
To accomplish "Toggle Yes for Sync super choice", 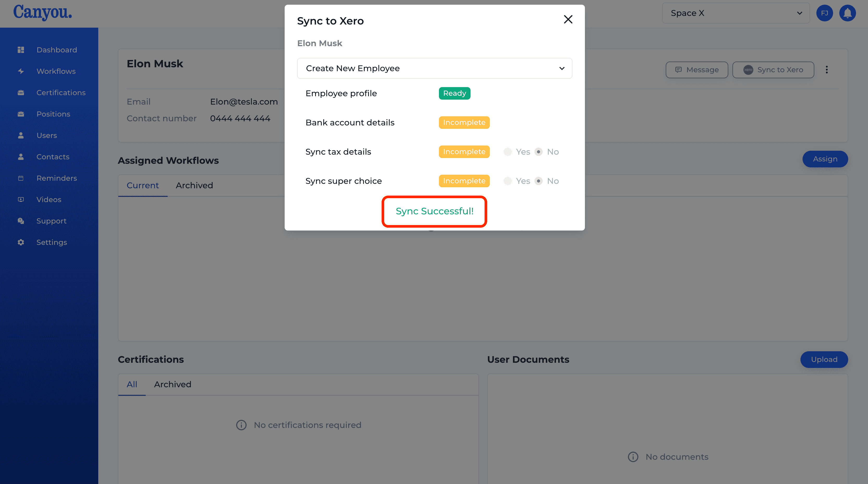I will point(508,181).
